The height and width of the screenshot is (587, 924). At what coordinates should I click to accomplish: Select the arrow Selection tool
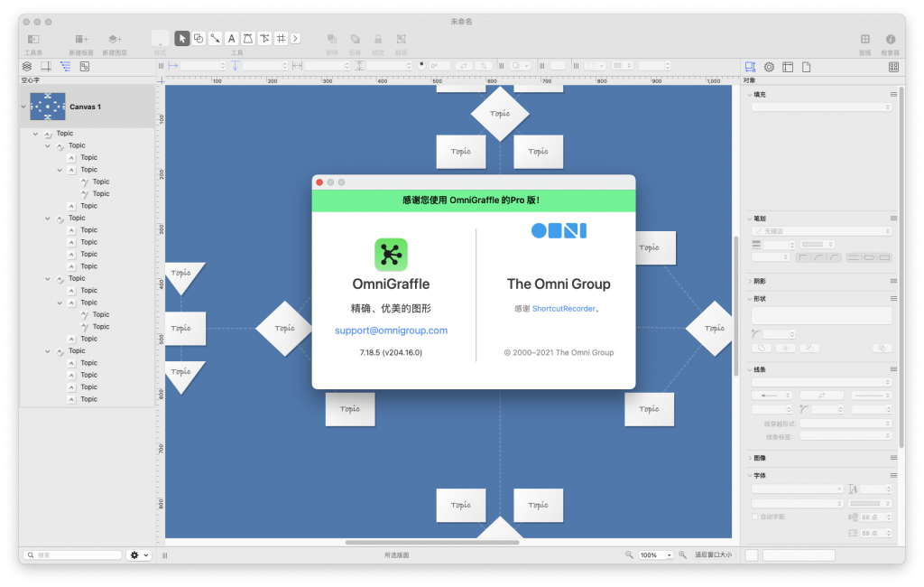pos(182,38)
